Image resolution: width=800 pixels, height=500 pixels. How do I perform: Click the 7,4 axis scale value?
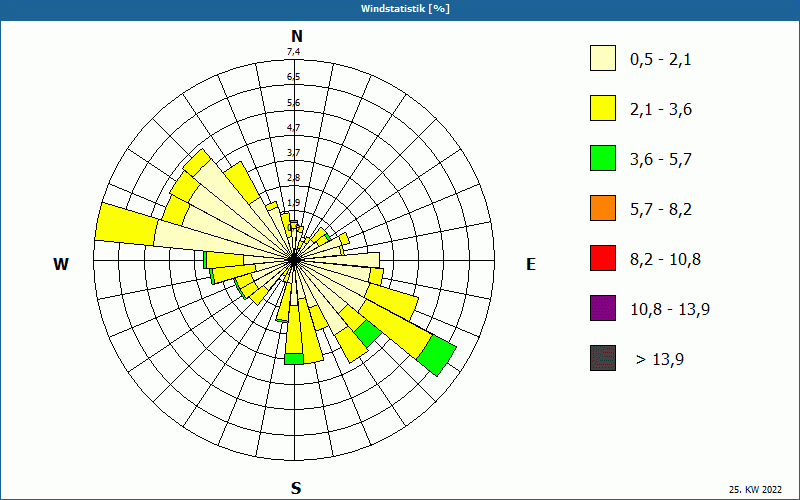point(293,52)
